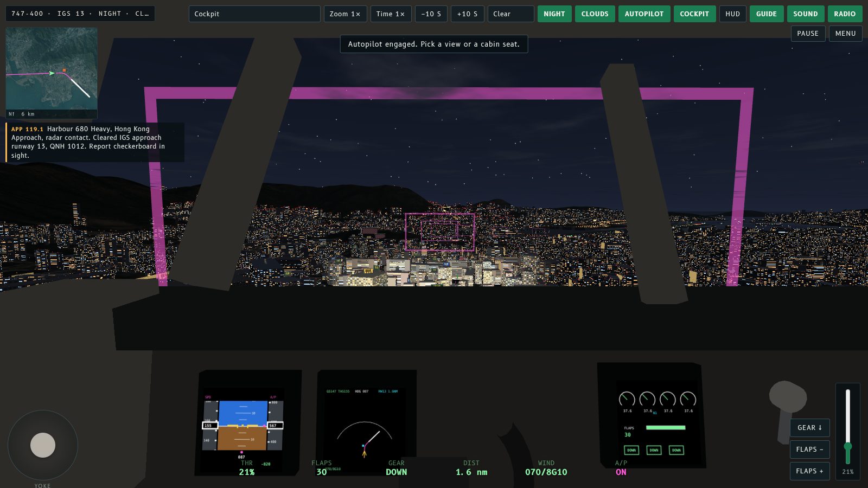Click the FLAPS 30 readout
868x488 pixels.
click(322, 468)
